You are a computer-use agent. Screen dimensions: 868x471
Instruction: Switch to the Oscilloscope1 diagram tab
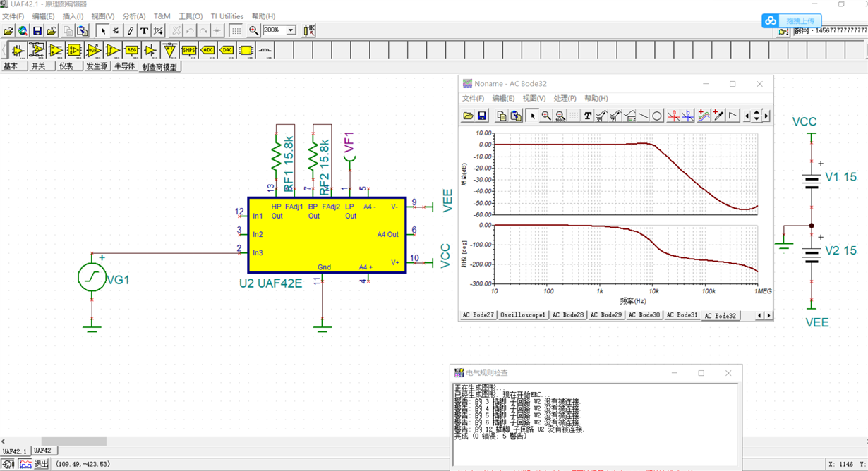pos(523,315)
